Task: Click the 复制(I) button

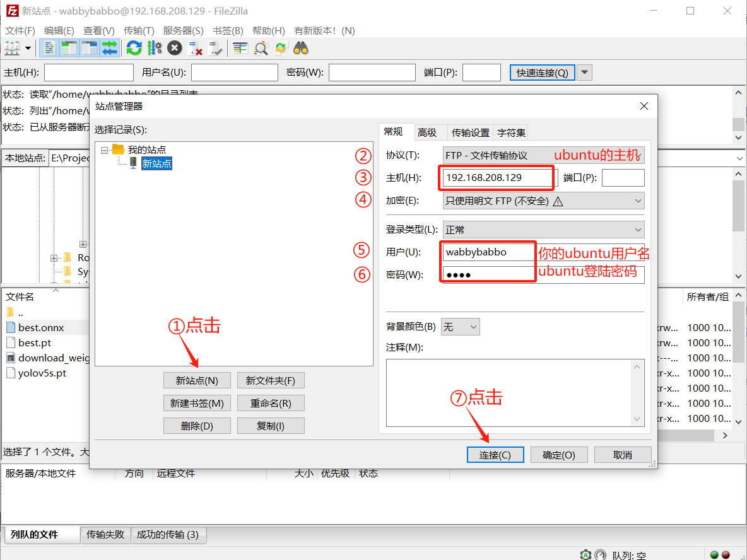Action: [271, 426]
